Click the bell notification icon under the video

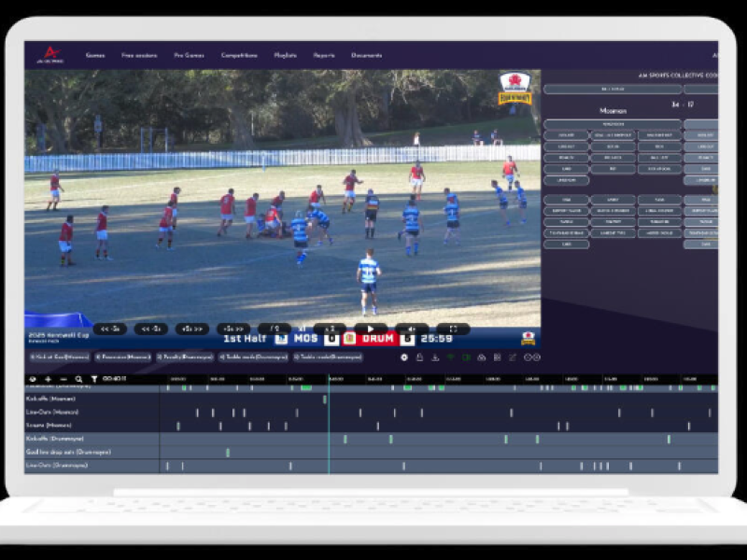click(x=420, y=357)
